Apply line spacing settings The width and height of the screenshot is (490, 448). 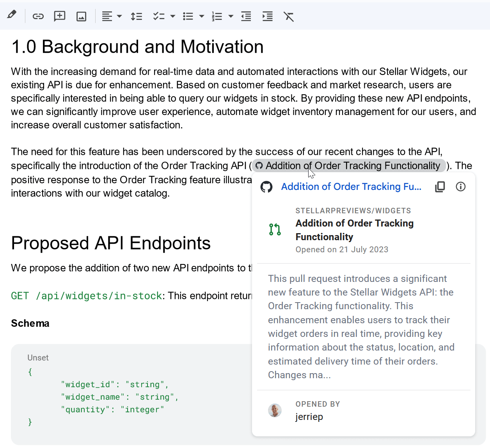pyautogui.click(x=137, y=16)
